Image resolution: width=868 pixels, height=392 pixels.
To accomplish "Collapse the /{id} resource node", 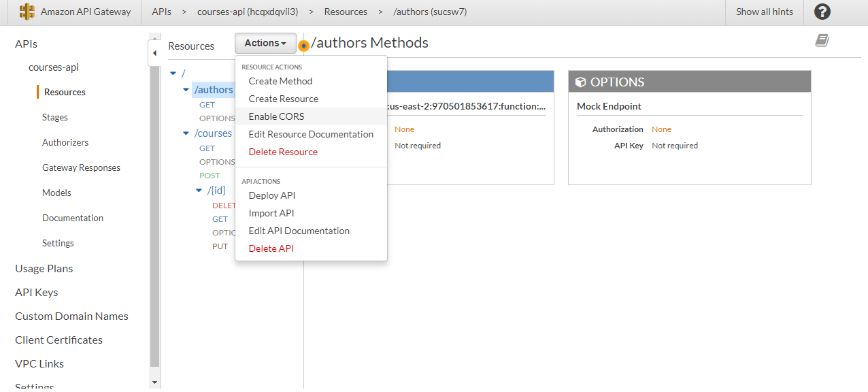I will (199, 191).
